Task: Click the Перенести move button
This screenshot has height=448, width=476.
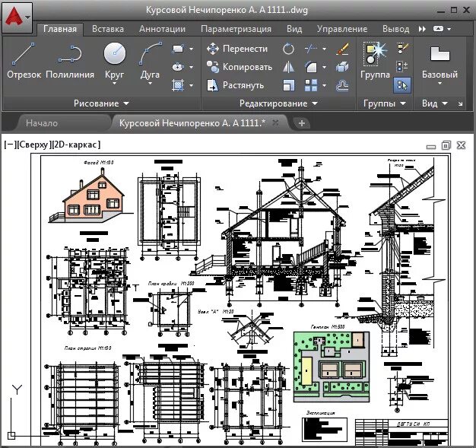Action: click(237, 49)
